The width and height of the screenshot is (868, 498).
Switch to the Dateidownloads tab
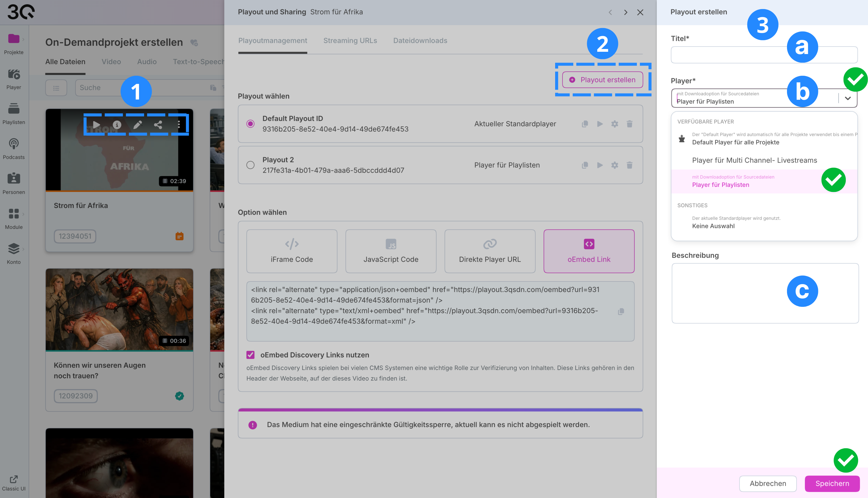420,41
